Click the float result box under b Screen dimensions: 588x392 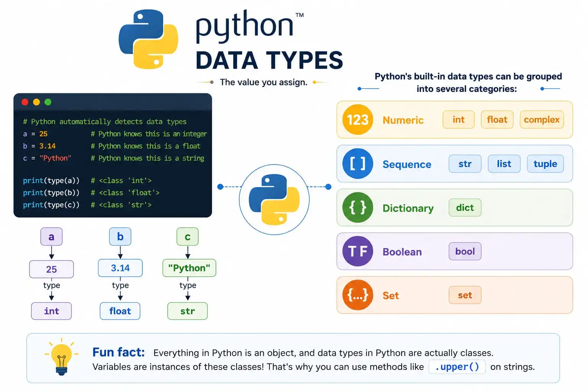click(120, 311)
